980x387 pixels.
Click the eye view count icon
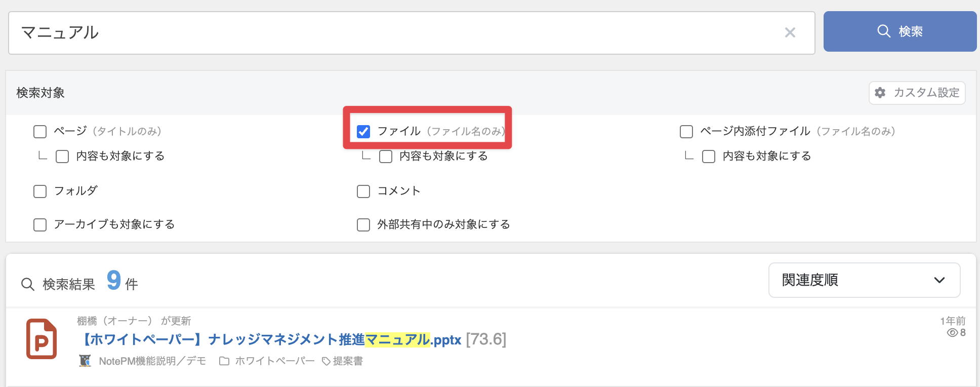[952, 333]
